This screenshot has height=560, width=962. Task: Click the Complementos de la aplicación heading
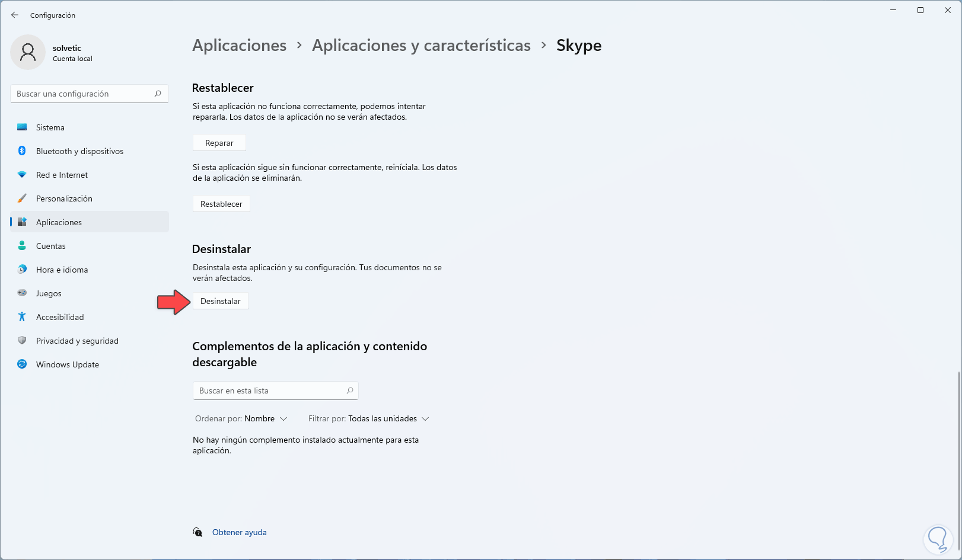click(x=310, y=354)
